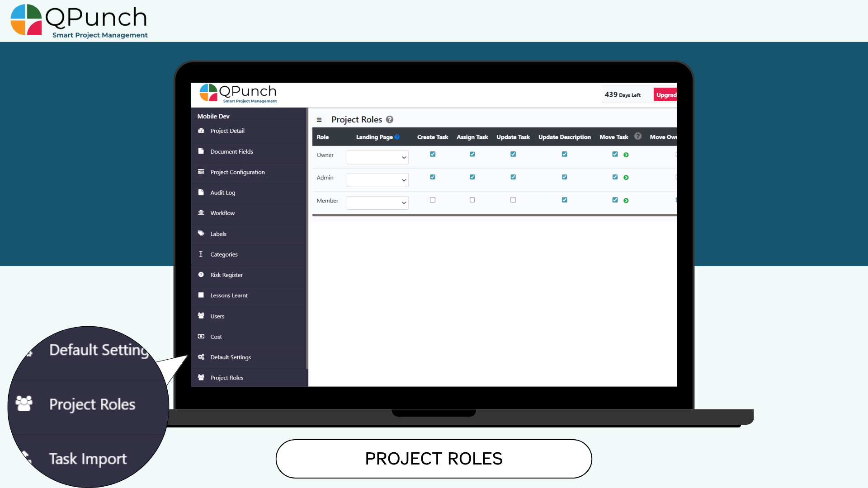Click the Labels tag icon
Screen dimensions: 868x488
pyautogui.click(x=201, y=233)
